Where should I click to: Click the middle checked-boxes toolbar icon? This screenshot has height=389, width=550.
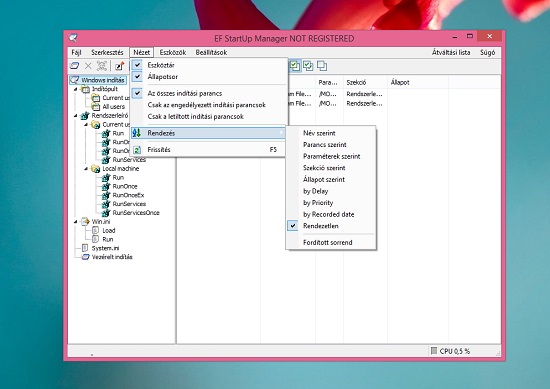(308, 66)
